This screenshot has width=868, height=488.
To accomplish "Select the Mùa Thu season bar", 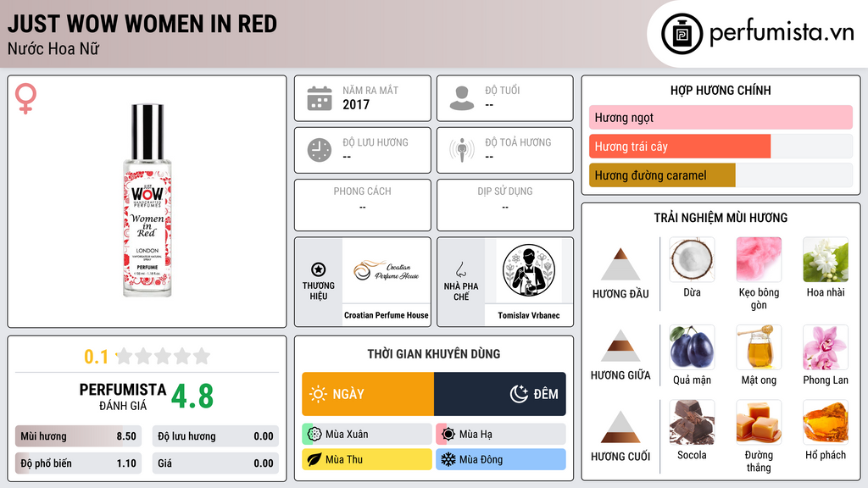I will point(367,459).
